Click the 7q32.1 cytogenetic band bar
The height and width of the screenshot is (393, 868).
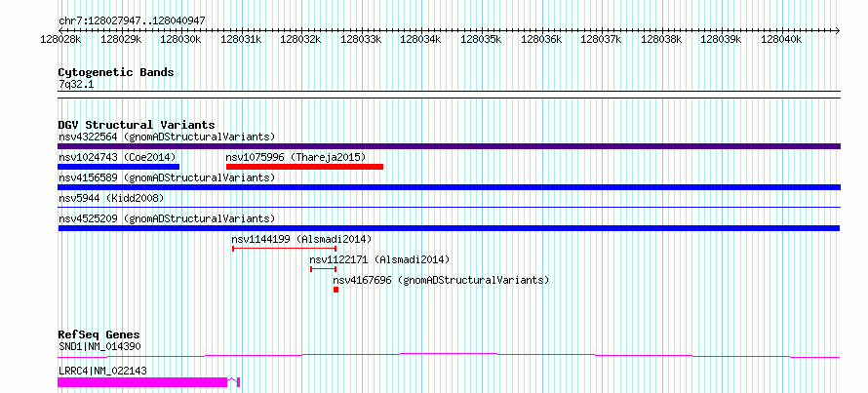(449, 95)
